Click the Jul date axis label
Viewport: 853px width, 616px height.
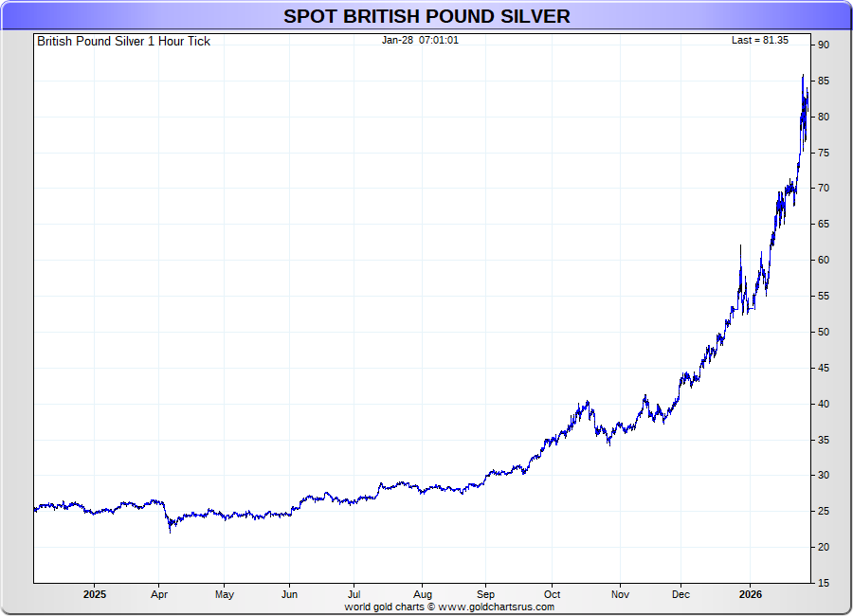tap(354, 594)
